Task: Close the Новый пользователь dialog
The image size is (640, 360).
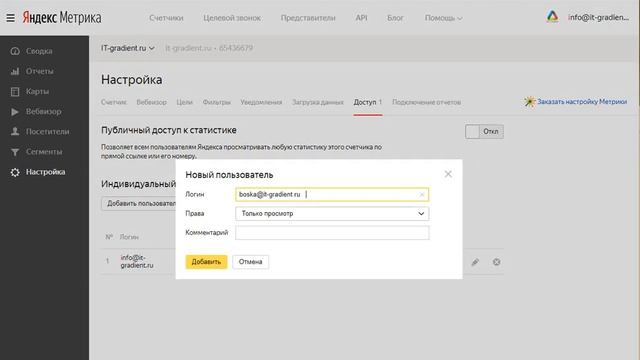Action: [x=448, y=174]
